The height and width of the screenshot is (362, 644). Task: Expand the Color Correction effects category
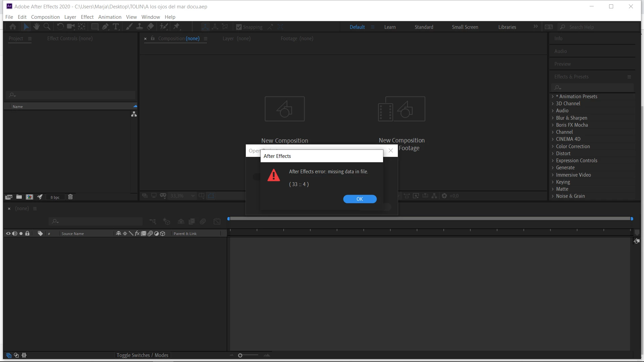pos(553,146)
